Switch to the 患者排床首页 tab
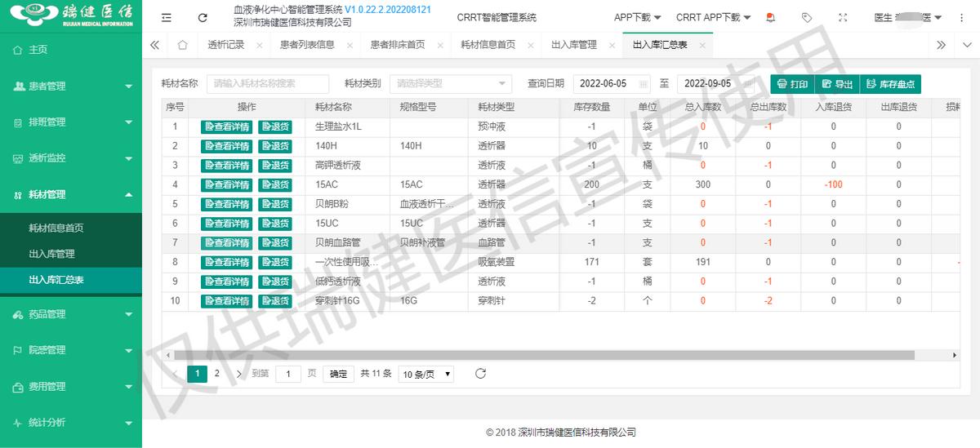 pos(398,45)
